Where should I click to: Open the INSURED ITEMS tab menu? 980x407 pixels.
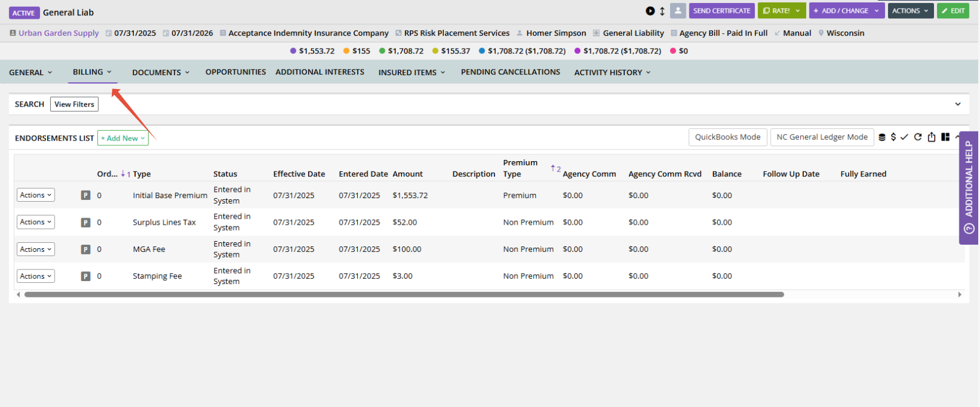(412, 72)
